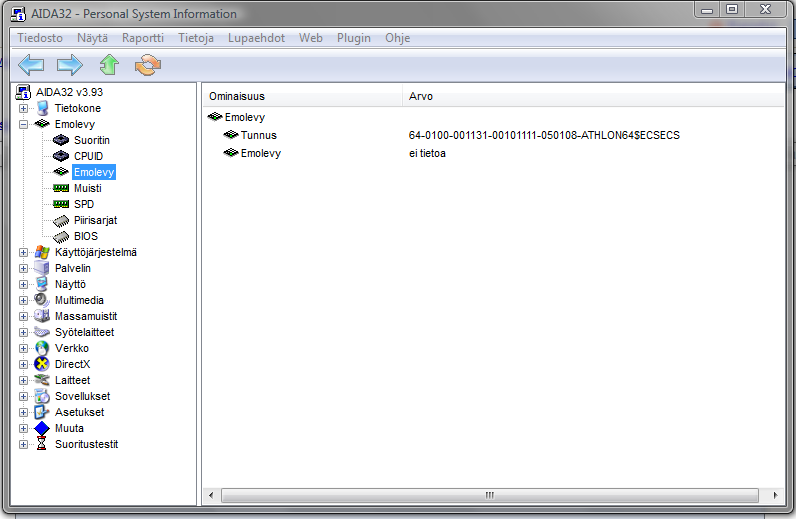
Task: Click the Muisti memory module icon
Action: [x=61, y=188]
